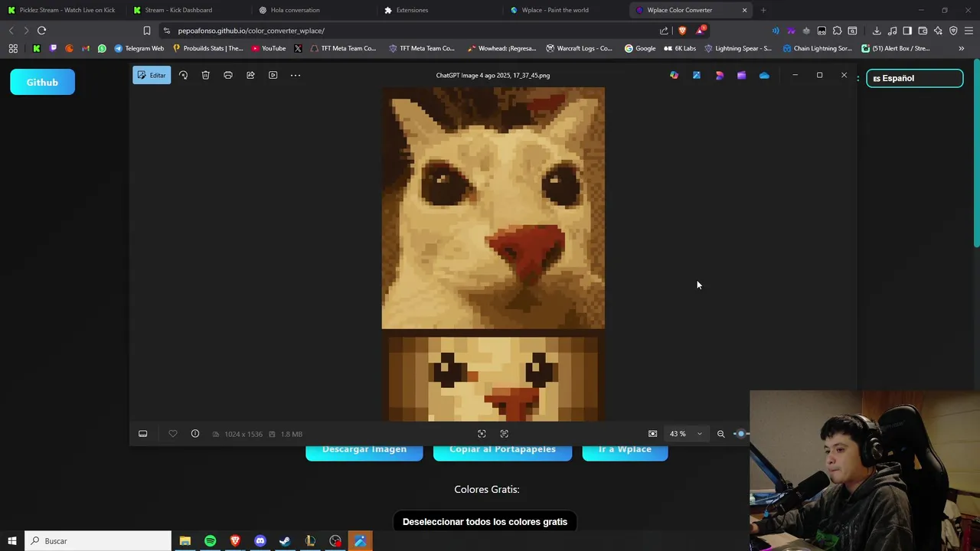Expand the bookmarks overflow chevron
Image resolution: width=980 pixels, height=551 pixels.
click(x=962, y=48)
